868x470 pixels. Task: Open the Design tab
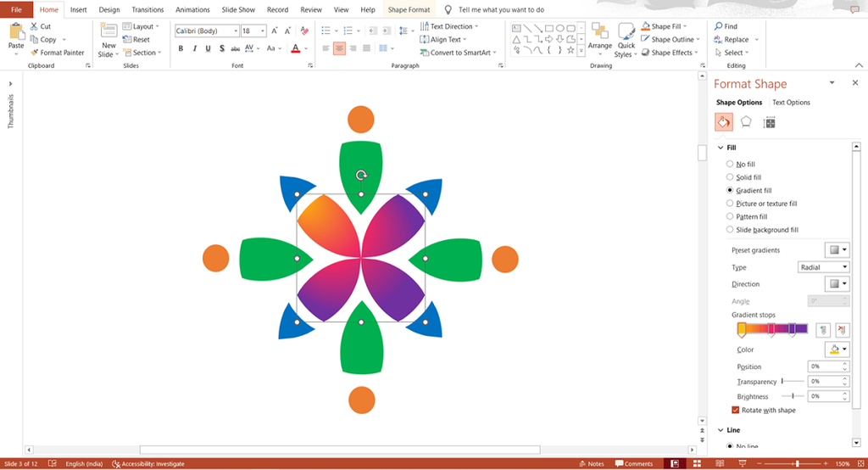pyautogui.click(x=109, y=9)
